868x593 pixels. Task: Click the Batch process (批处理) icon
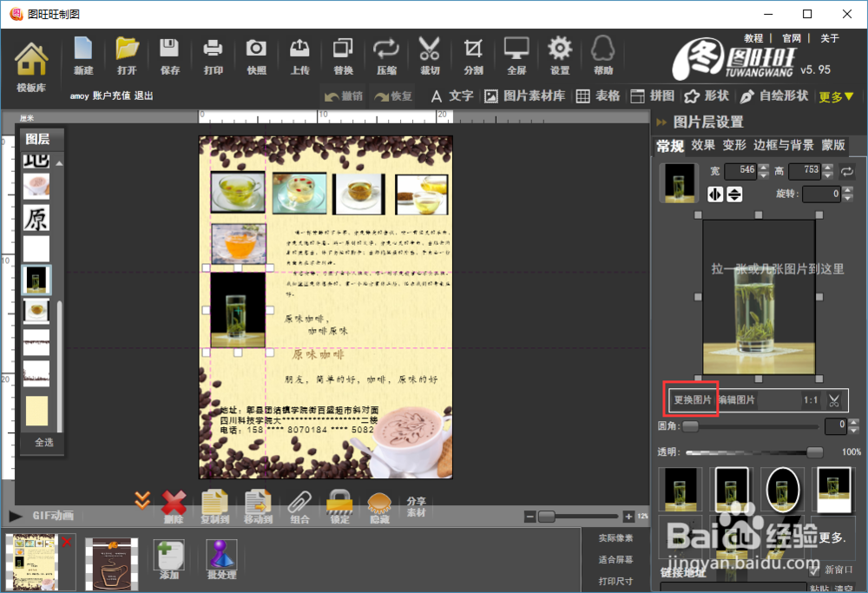221,555
